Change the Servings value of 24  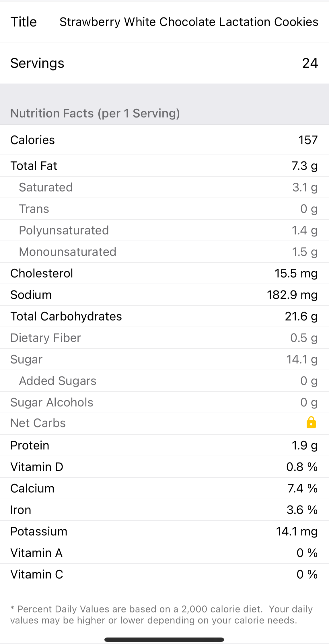tap(310, 63)
